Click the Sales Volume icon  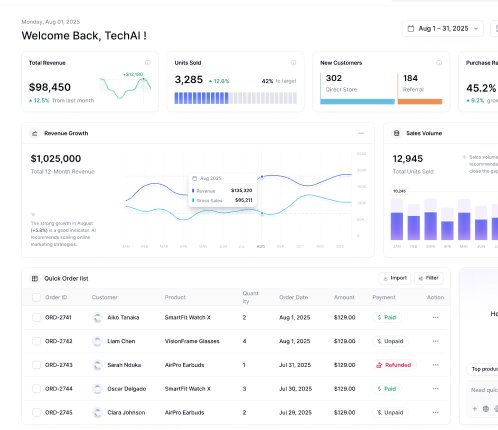click(x=396, y=133)
